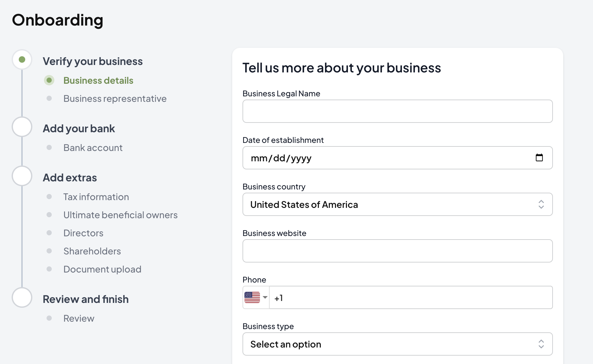593x364 pixels.
Task: Open the Business country dropdown
Action: tap(397, 204)
